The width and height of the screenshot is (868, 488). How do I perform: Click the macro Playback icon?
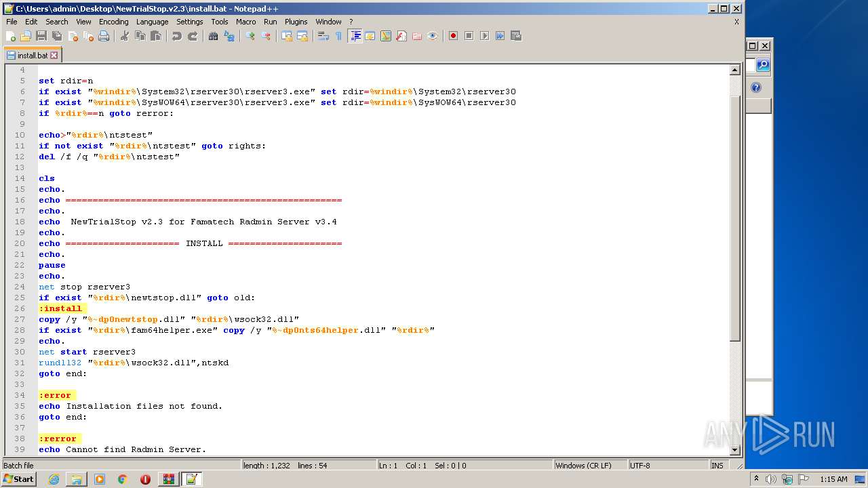click(x=484, y=36)
